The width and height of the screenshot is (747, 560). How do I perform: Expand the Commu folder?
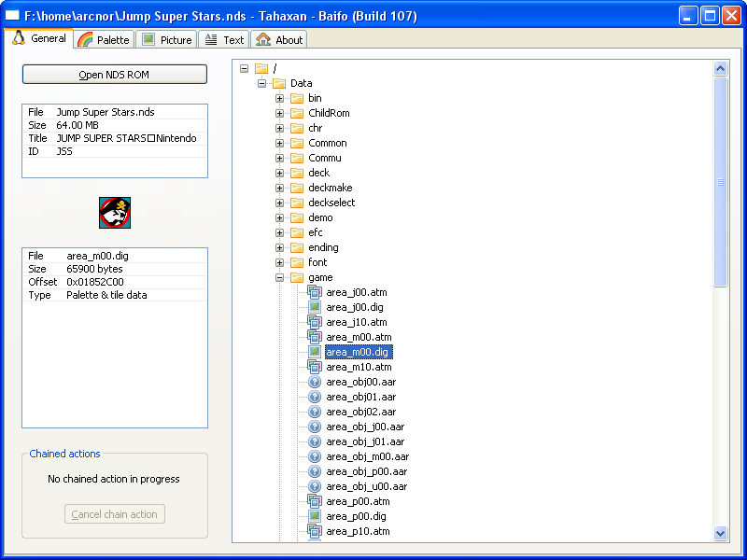point(279,158)
